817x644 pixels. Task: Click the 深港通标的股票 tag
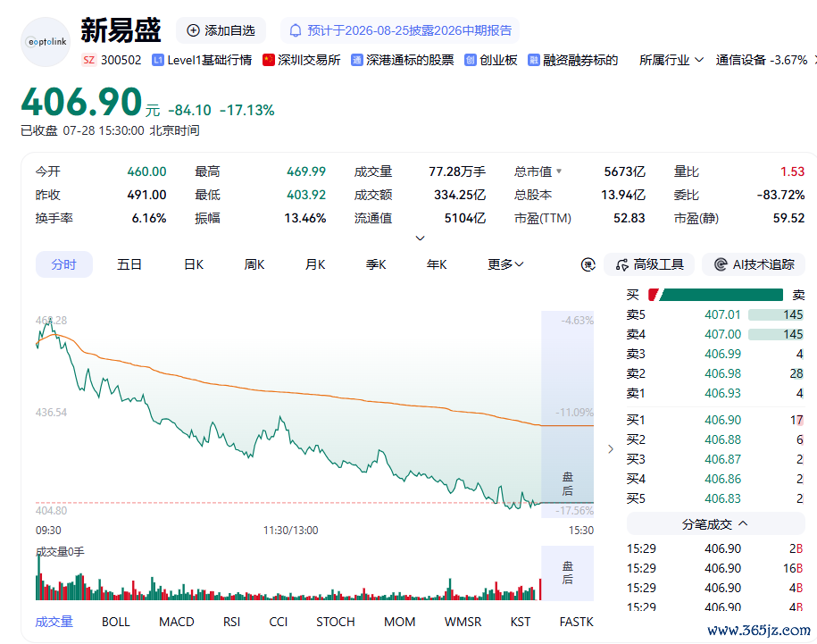pos(403,60)
